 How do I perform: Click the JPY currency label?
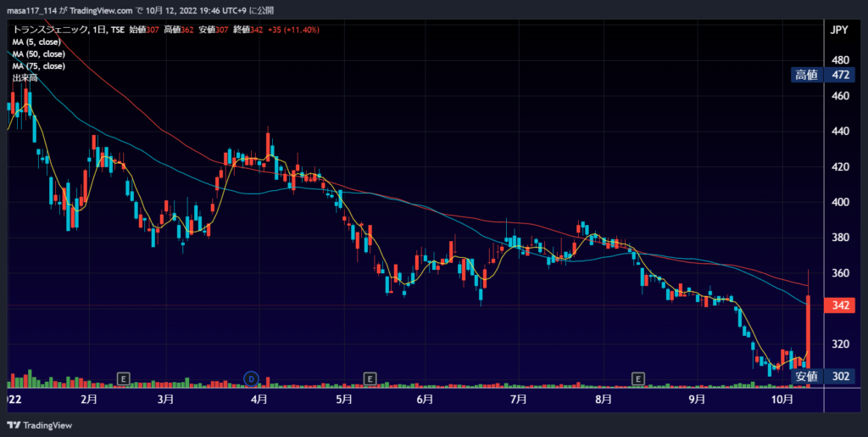(x=839, y=31)
